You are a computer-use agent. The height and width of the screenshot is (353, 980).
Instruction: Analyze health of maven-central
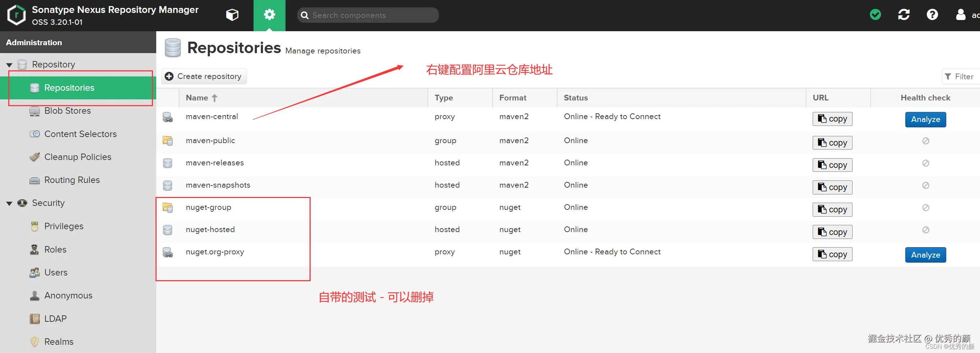point(925,119)
